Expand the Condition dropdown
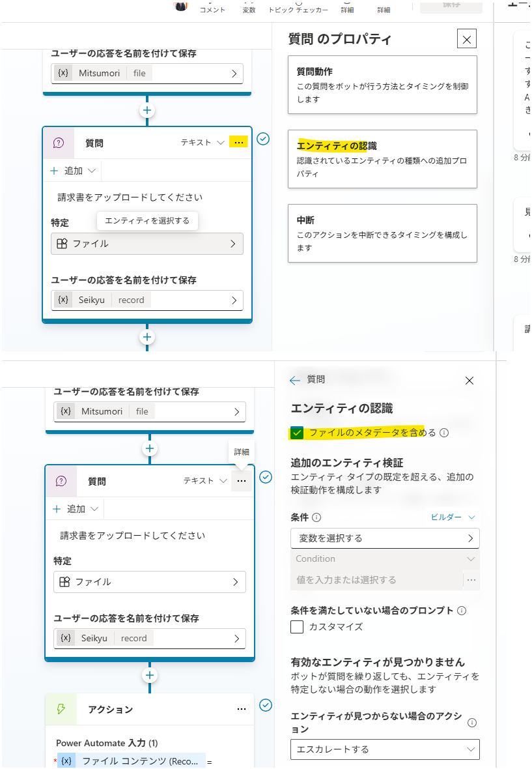The height and width of the screenshot is (769, 532). pyautogui.click(x=385, y=559)
